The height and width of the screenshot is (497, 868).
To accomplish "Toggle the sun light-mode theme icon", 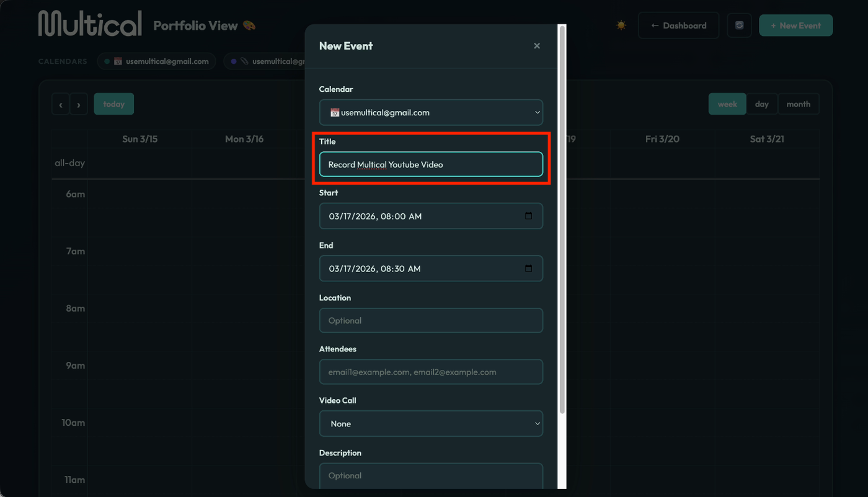I will (x=621, y=25).
